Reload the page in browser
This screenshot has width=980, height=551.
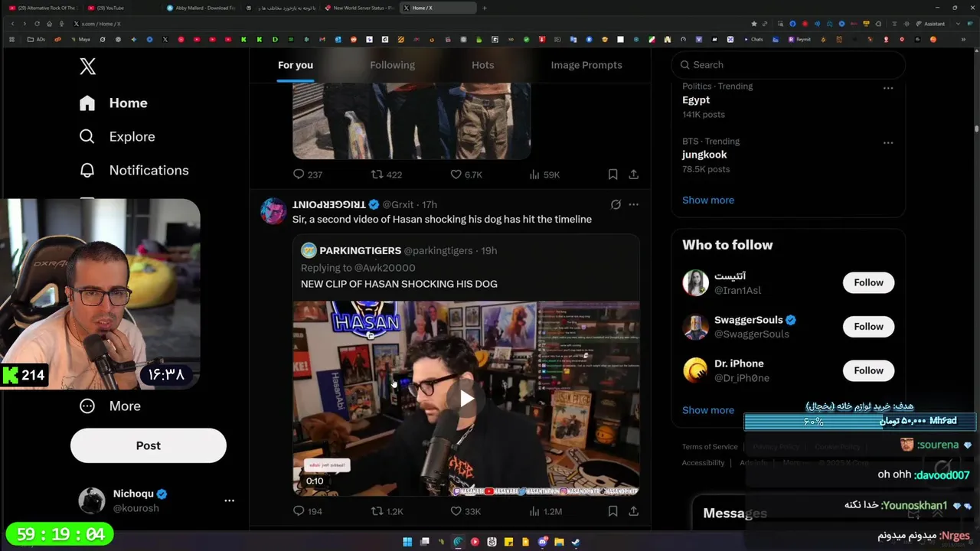tap(37, 24)
